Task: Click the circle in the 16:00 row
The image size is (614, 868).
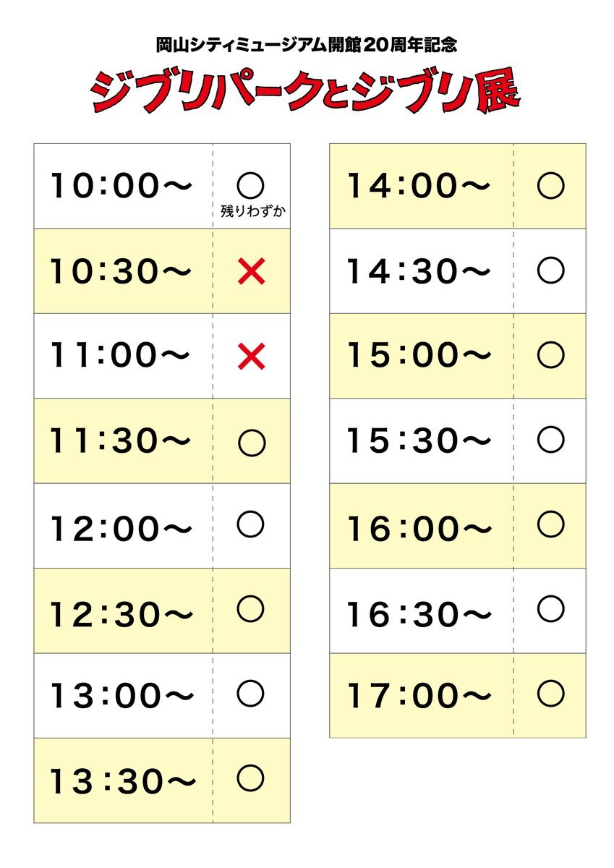Action: pos(551,524)
